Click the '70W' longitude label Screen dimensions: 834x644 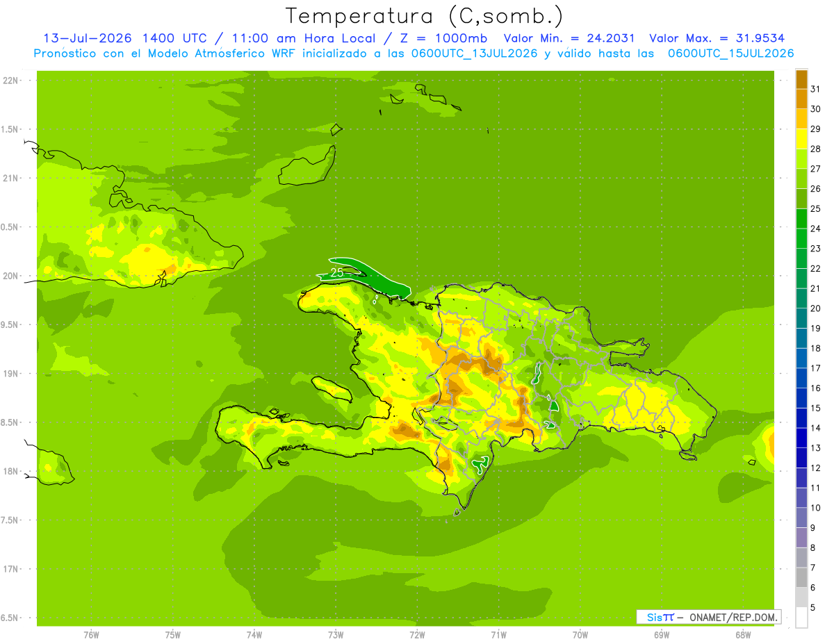coord(580,634)
